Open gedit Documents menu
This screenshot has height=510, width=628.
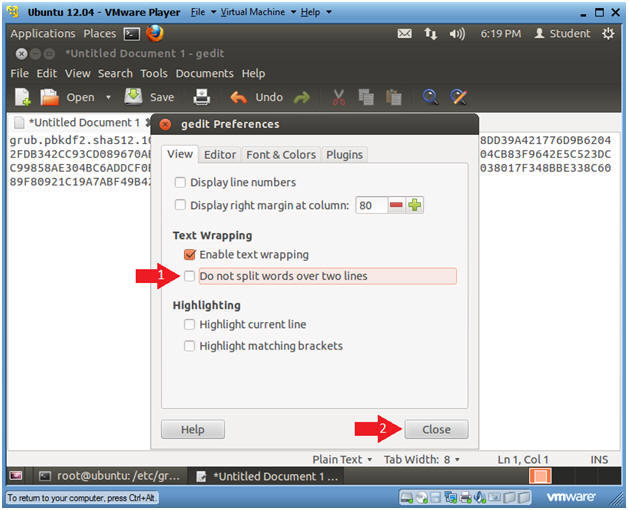click(205, 73)
